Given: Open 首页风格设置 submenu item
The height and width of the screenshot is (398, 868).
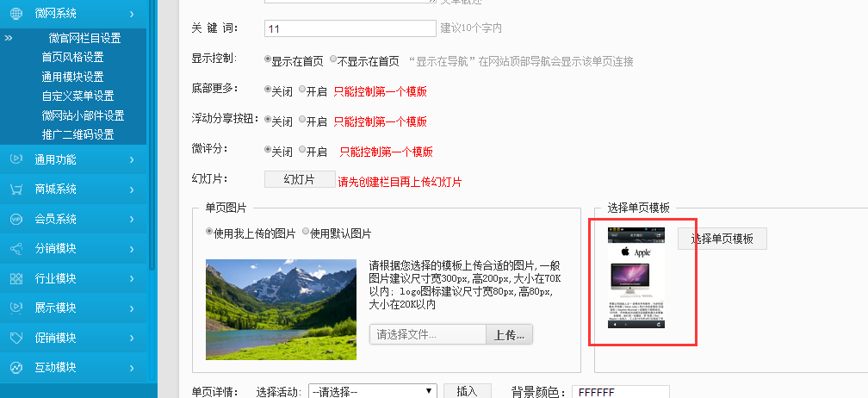Looking at the screenshot, I should [x=72, y=57].
